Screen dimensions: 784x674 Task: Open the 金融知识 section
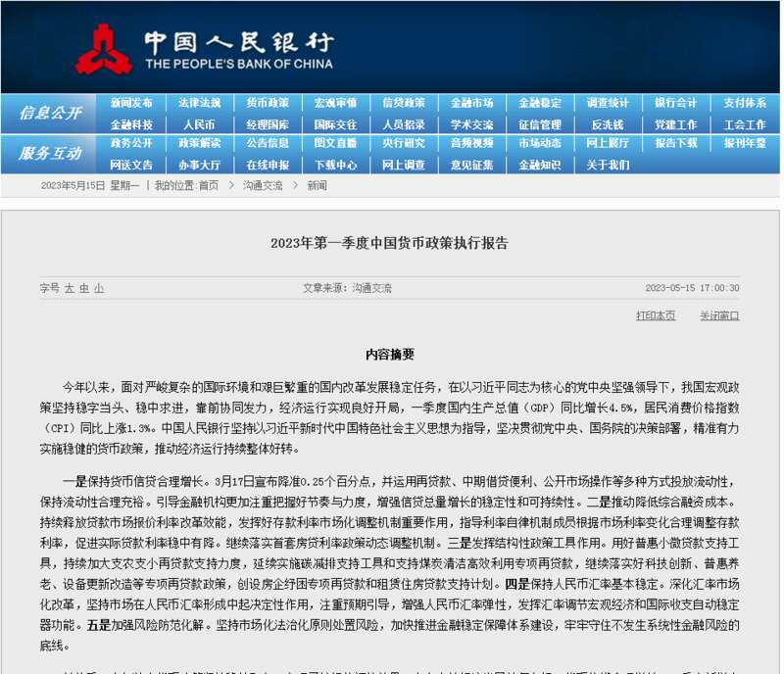[540, 165]
